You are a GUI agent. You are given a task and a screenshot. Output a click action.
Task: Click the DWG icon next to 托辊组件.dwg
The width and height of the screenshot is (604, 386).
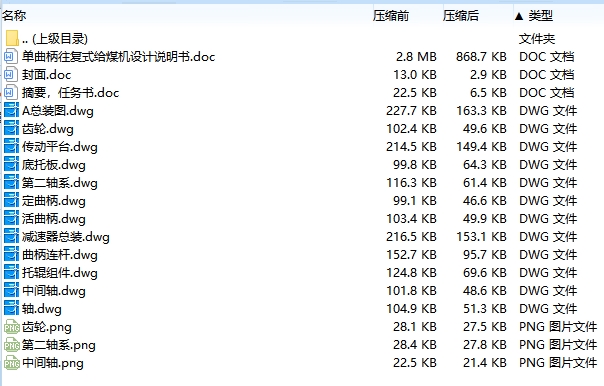(11, 273)
